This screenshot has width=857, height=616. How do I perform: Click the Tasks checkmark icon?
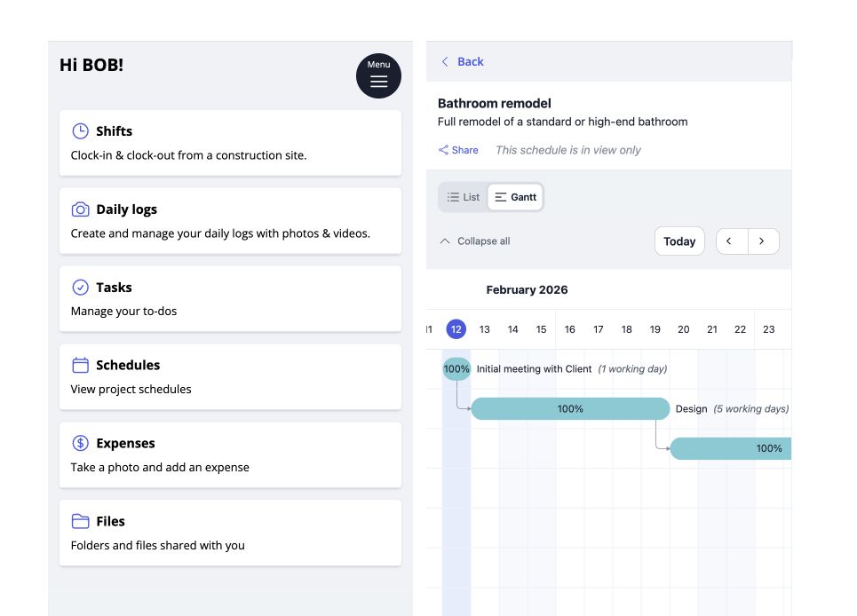click(80, 288)
